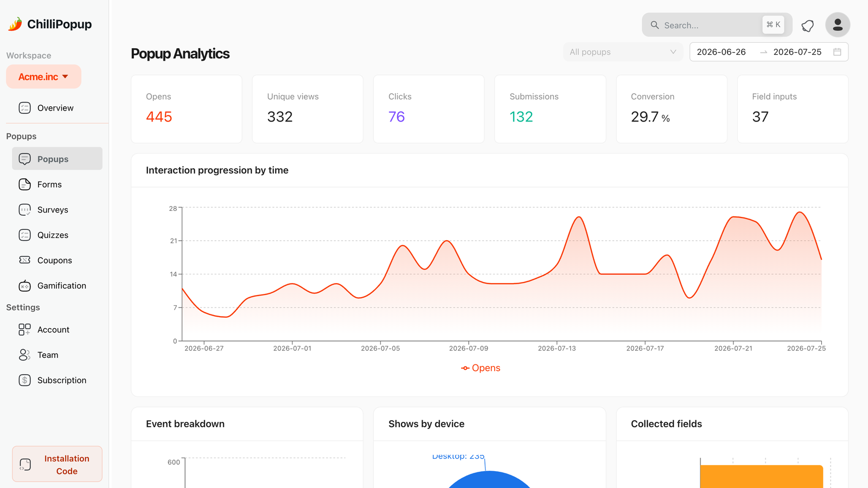868x488 pixels.
Task: Open Gamification menu item
Action: [57, 286]
